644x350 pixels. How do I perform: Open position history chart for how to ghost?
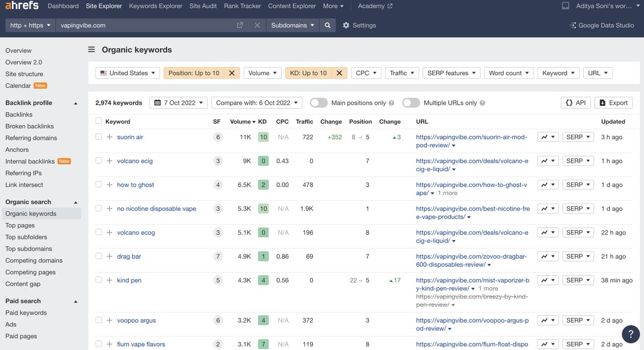548,185
